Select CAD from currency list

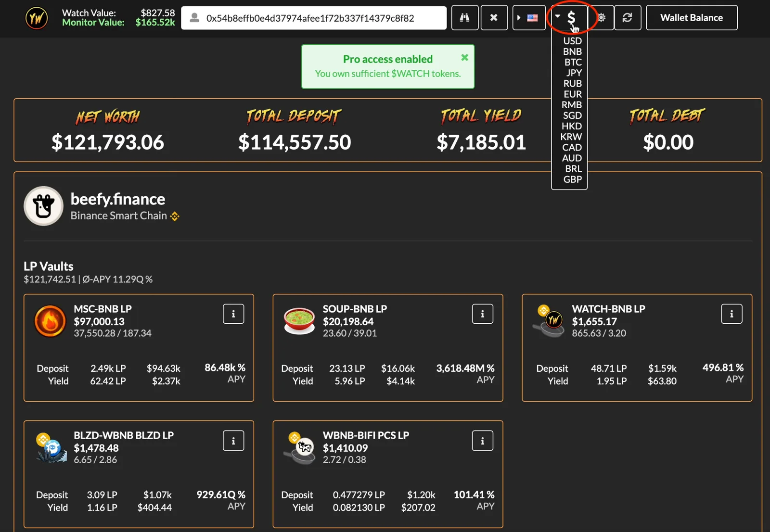point(572,147)
